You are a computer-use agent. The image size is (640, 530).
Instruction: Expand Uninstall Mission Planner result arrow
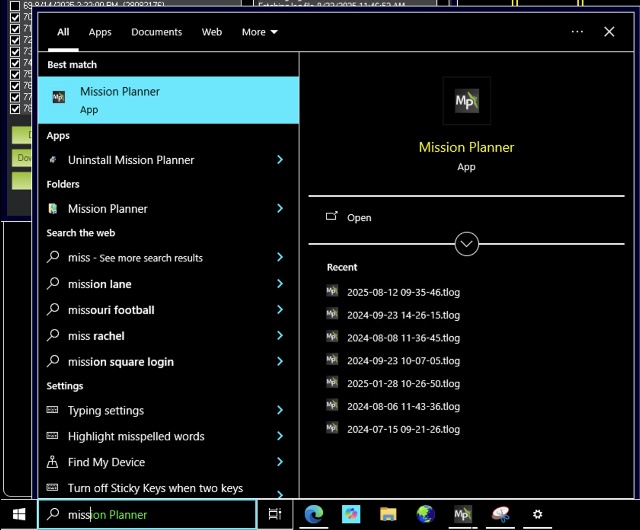pyautogui.click(x=280, y=160)
